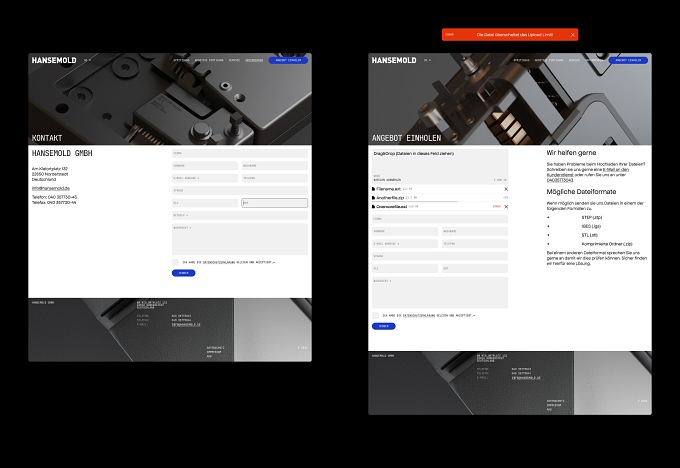Tick privacy consent checkbox on Angebot einholen page
The width and height of the screenshot is (680, 468).
point(375,315)
